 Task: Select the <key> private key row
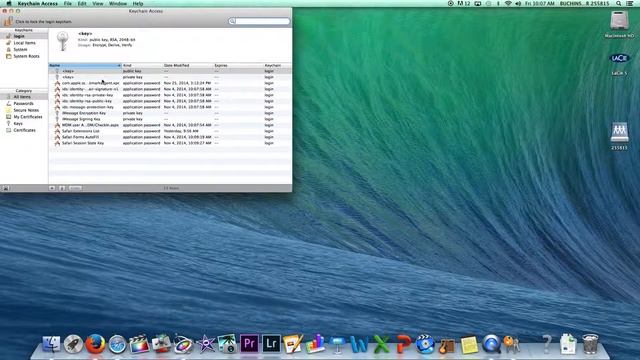click(x=170, y=77)
